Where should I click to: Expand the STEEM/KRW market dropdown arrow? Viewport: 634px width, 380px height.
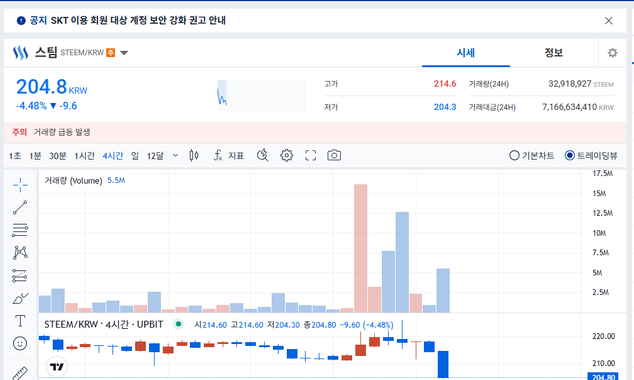tap(124, 53)
